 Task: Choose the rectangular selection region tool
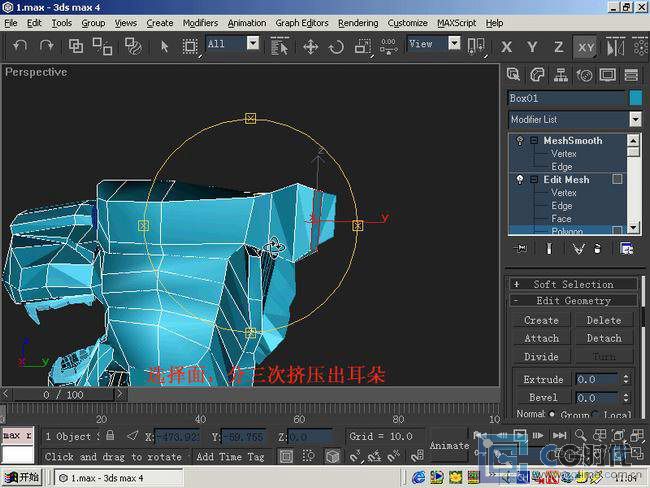190,46
